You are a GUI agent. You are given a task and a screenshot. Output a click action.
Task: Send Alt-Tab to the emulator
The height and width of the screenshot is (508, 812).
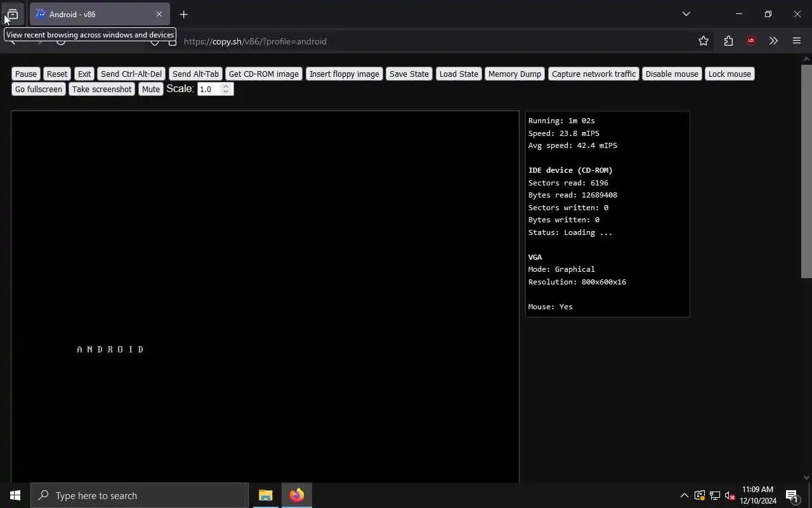tap(195, 74)
